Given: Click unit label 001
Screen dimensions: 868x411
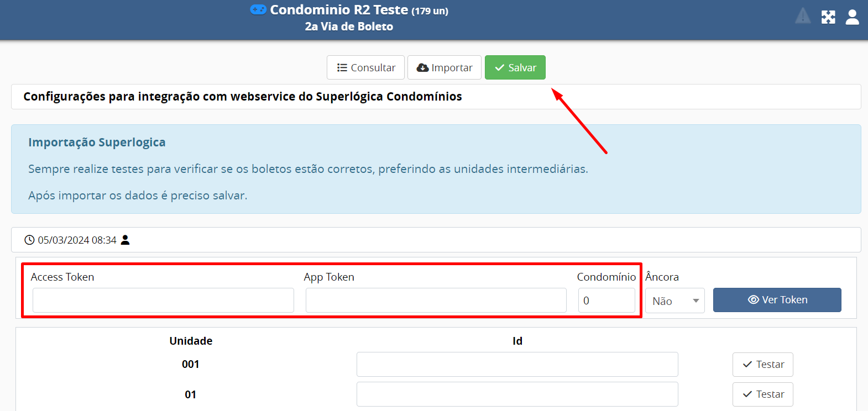Looking at the screenshot, I should tap(191, 365).
